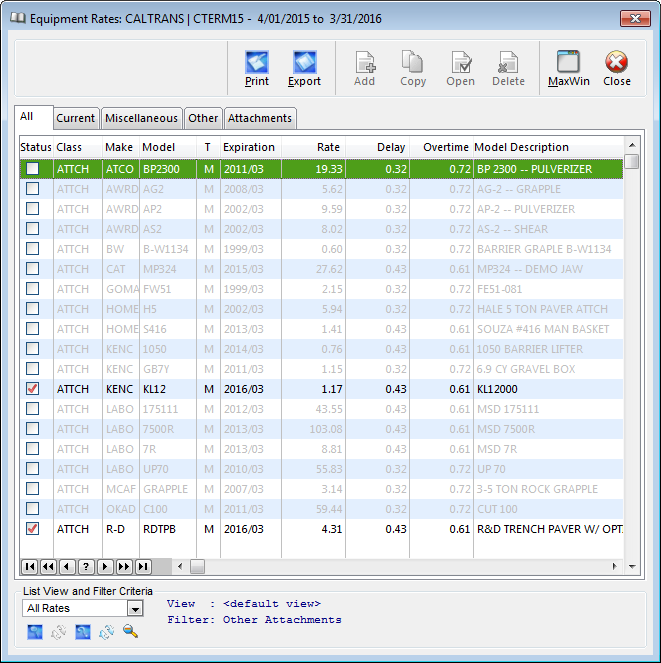Select the MP324 -- DEMO JAW cell
Image resolution: width=661 pixels, height=663 pixels.
(549, 269)
